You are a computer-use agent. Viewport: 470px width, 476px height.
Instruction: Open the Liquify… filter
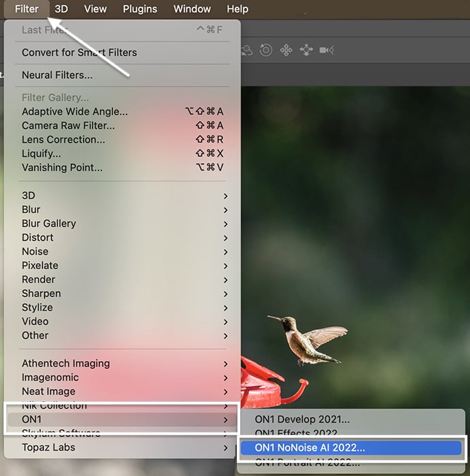click(122, 153)
